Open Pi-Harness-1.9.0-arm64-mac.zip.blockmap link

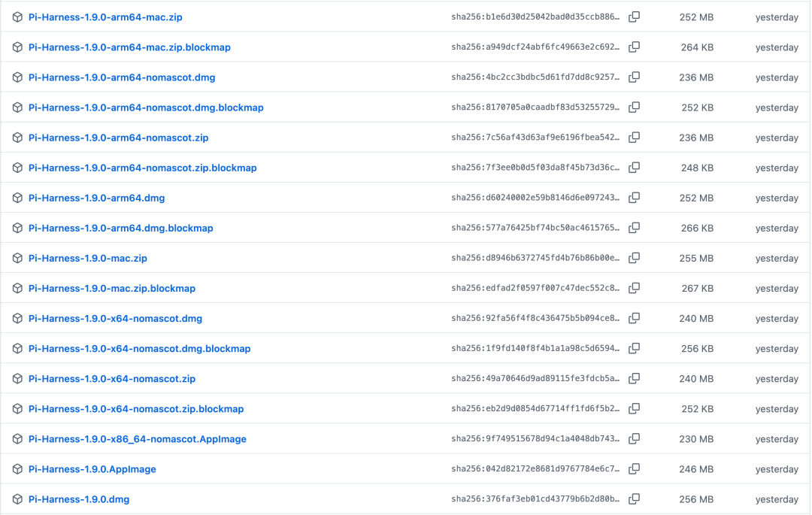[x=129, y=47]
